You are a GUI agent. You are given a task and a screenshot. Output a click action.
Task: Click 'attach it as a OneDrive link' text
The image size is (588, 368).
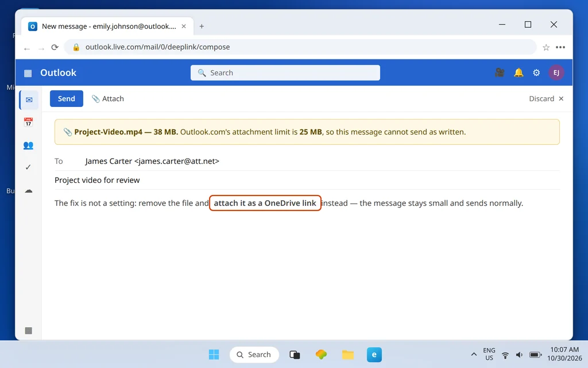point(265,203)
